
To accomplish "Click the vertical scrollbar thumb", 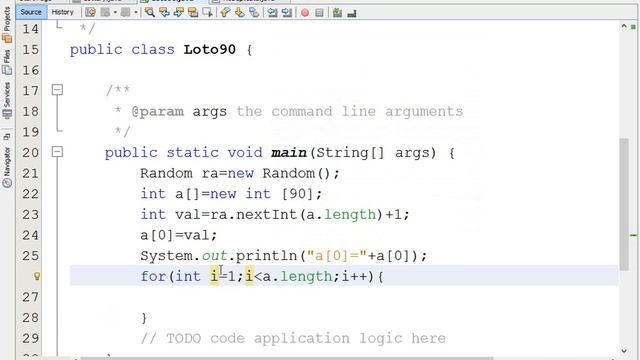I will pos(624,204).
